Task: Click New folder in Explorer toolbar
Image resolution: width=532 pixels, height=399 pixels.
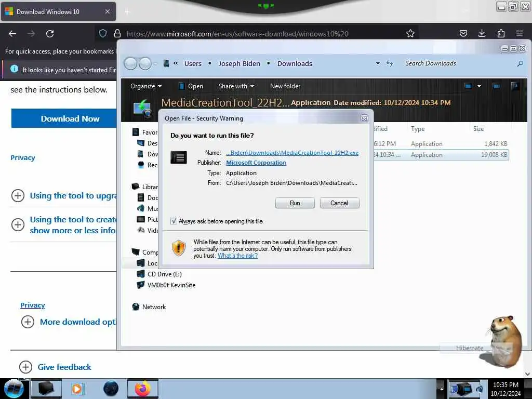Action: coord(285,86)
